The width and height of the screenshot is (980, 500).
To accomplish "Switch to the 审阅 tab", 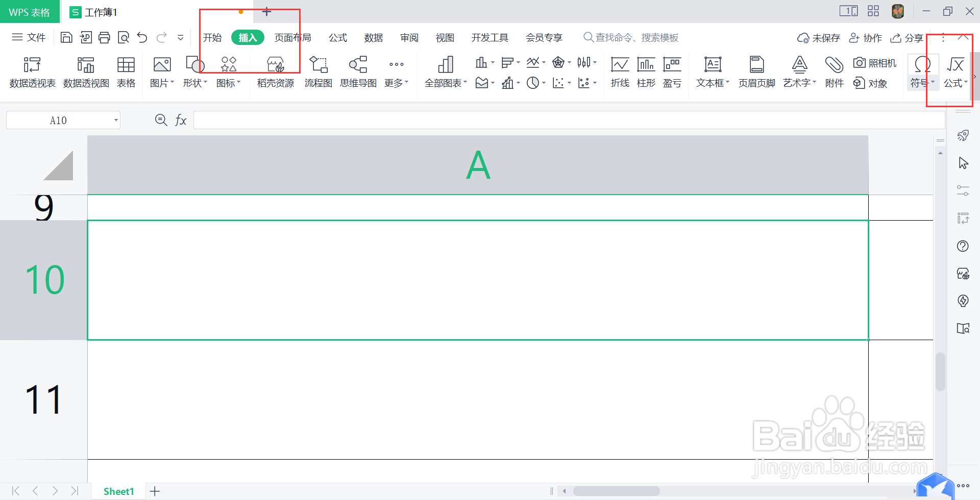I will pos(409,37).
